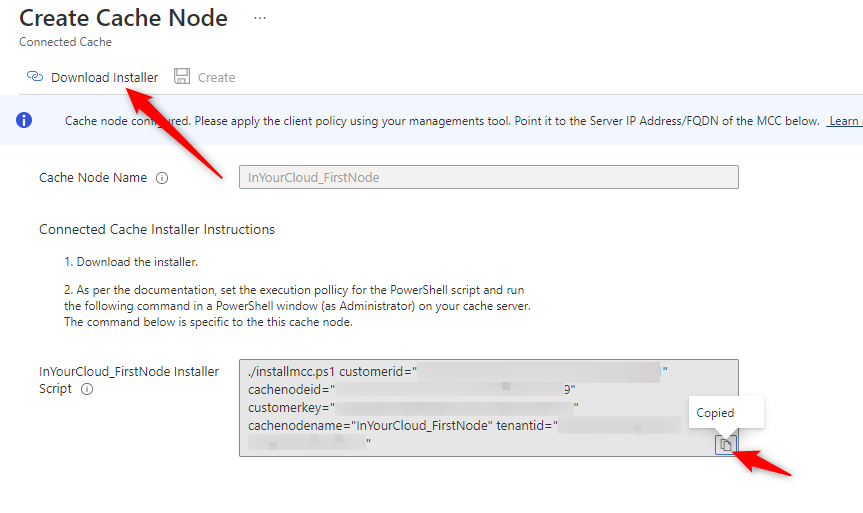Click info icon beside Cache Node Name
Screen dimensions: 863x513
click(x=162, y=178)
